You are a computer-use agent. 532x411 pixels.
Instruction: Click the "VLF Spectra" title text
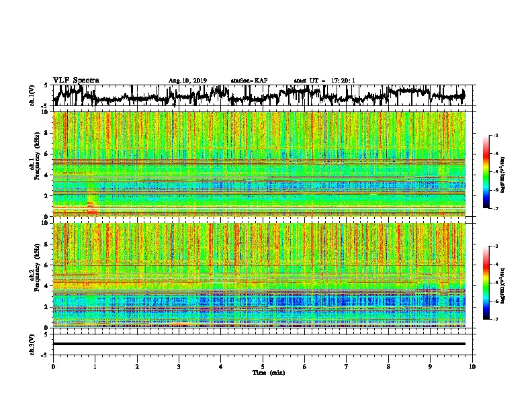click(x=76, y=81)
